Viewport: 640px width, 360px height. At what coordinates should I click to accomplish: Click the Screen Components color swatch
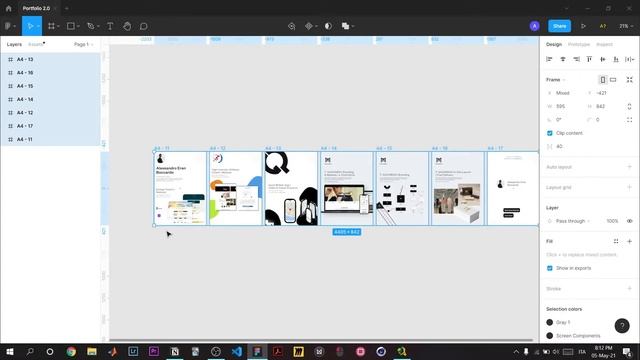tap(549, 336)
